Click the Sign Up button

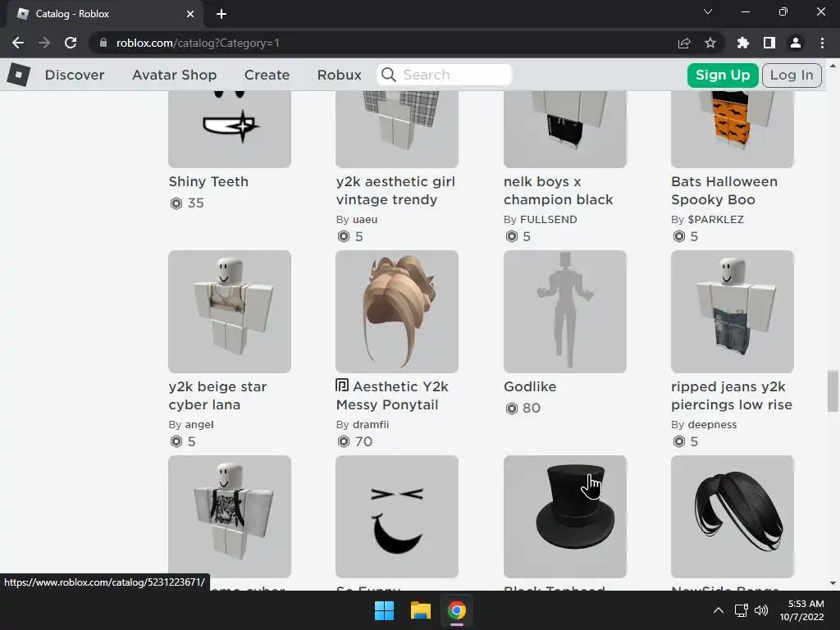click(723, 75)
